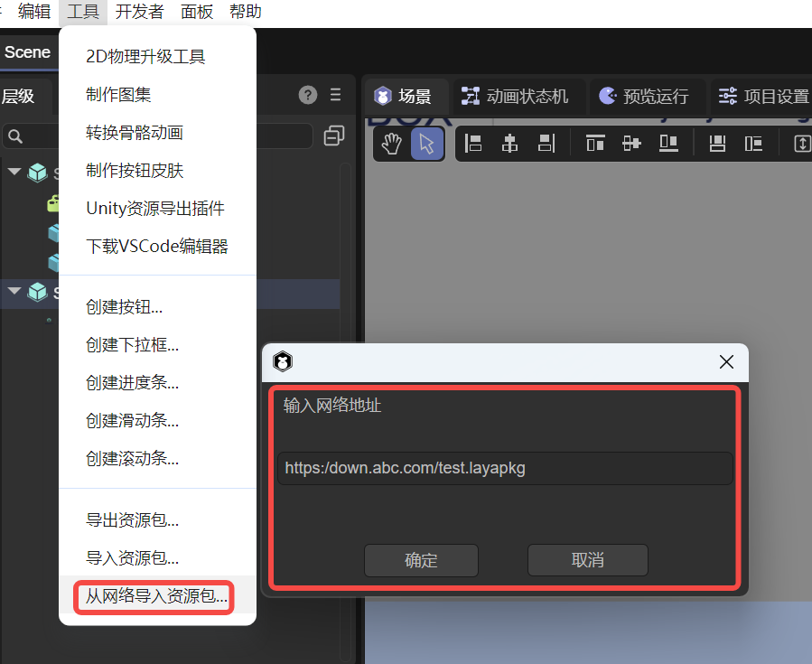Click the network address input field
Viewport: 812px width, 664px height.
[504, 468]
